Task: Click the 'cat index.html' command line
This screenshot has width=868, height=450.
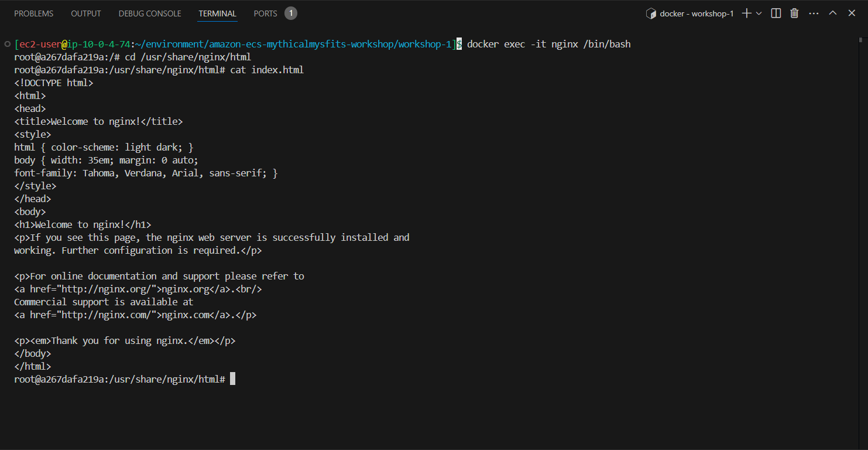Action: coord(159,70)
